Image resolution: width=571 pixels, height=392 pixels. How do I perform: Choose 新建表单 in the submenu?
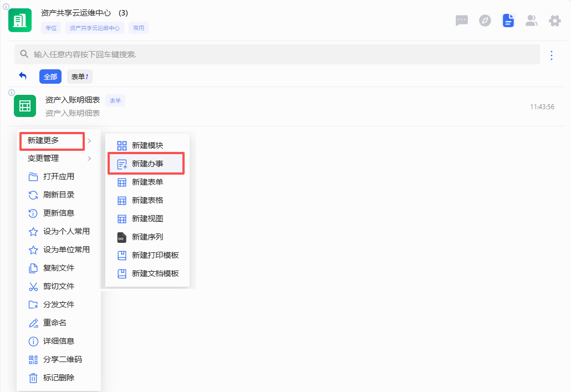coord(147,182)
